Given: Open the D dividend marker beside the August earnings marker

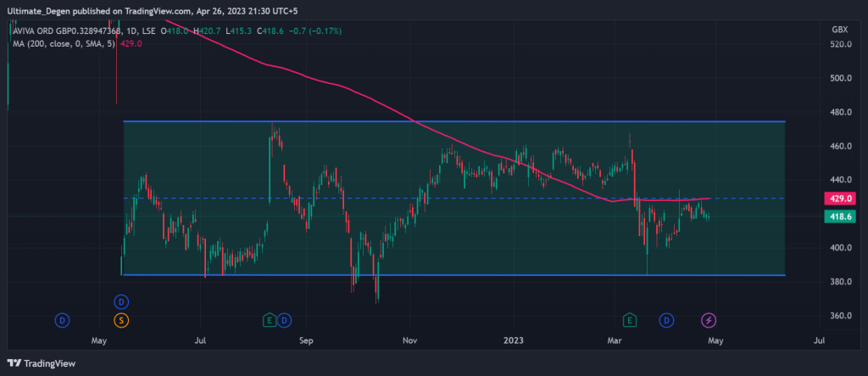Looking at the screenshot, I should 285,320.
